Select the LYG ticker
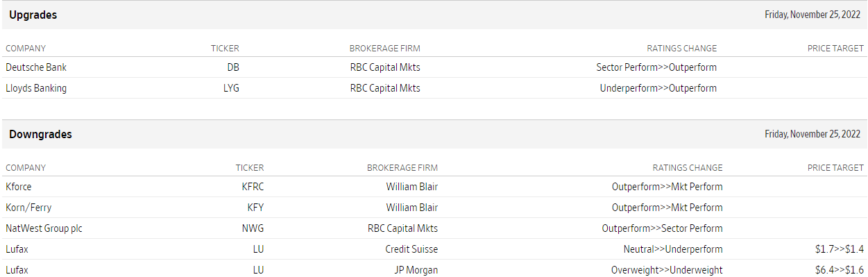Screen dimensions: 868x277 point(231,88)
